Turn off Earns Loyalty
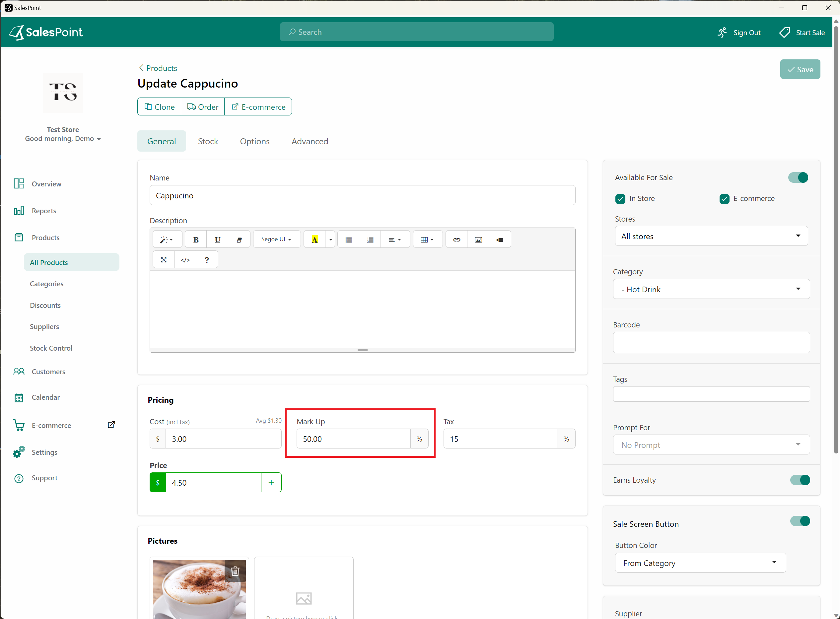The height and width of the screenshot is (619, 840). 800,480
